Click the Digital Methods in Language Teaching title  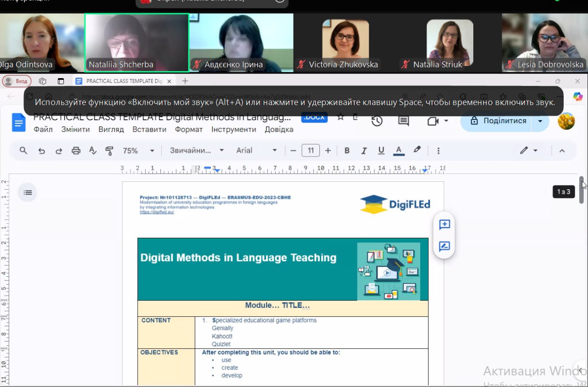238,258
